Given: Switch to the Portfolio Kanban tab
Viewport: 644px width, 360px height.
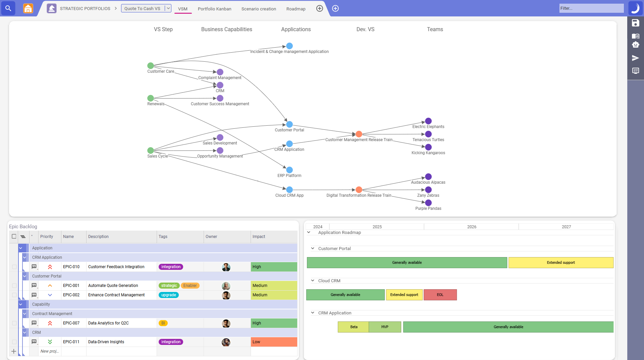Looking at the screenshot, I should coord(214,9).
